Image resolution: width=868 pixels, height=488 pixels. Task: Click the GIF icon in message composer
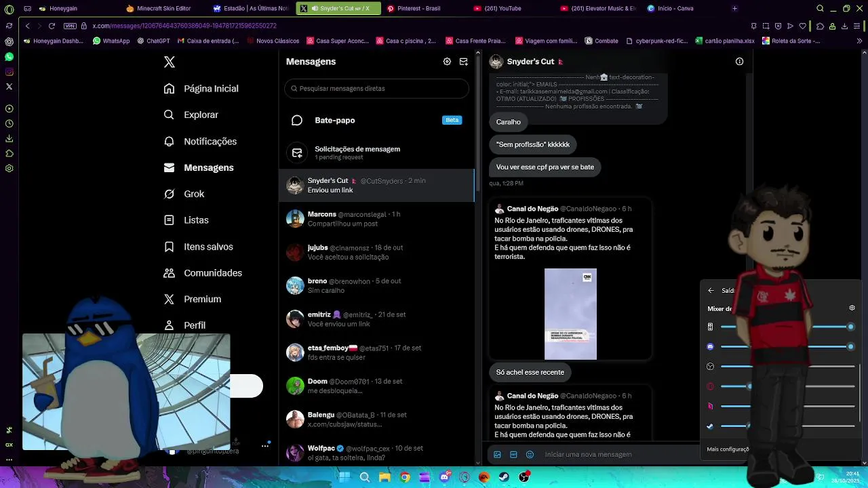tap(513, 455)
